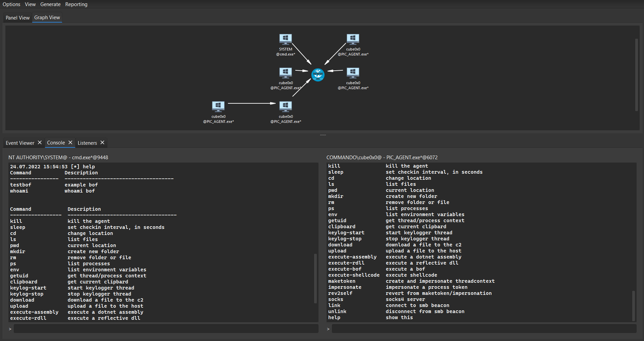Click 'getuid' row in cmd.exe console
Viewport: 644px width, 341px height.
(78, 275)
